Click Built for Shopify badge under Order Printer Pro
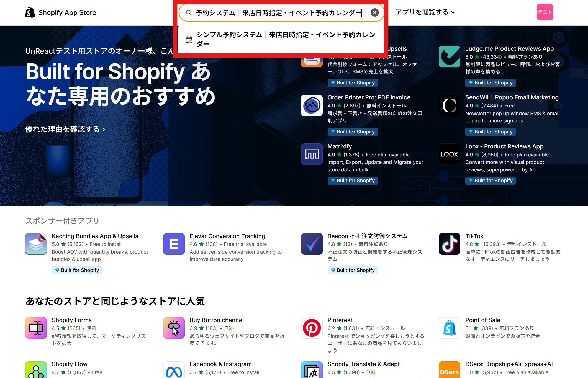Image resolution: width=588 pixels, height=378 pixels. click(x=353, y=132)
